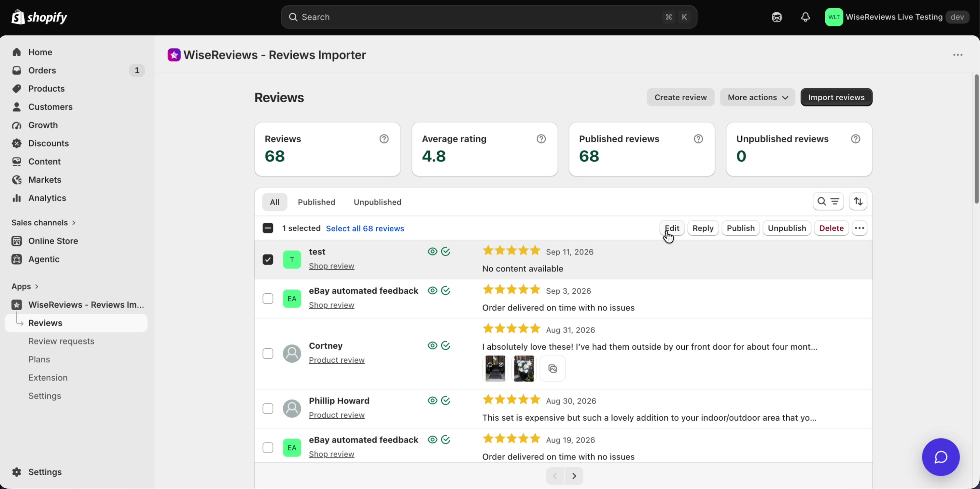
Task: Click the Import reviews button
Action: coord(836,97)
